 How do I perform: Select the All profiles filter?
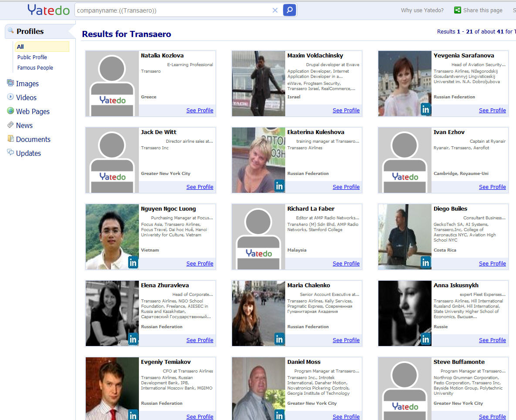(42, 47)
